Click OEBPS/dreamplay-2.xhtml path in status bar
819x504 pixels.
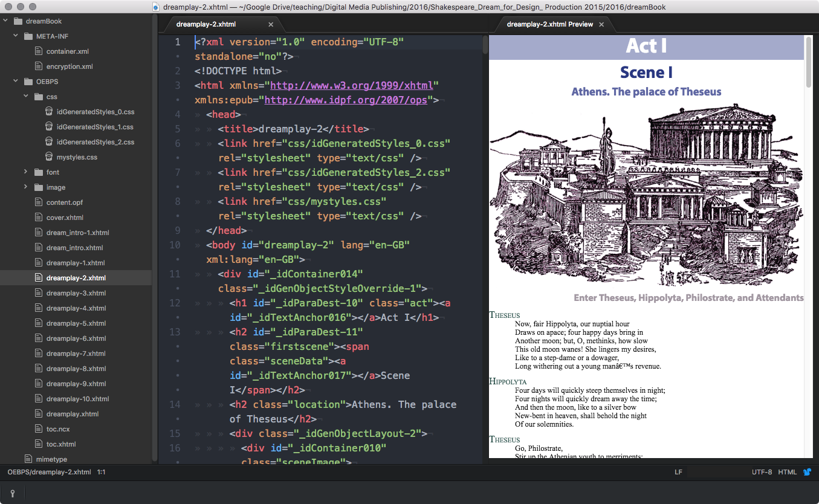(50, 472)
